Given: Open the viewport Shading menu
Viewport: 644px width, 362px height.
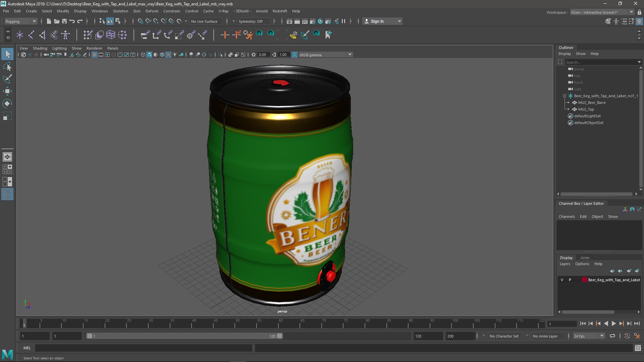Looking at the screenshot, I should coord(40,48).
